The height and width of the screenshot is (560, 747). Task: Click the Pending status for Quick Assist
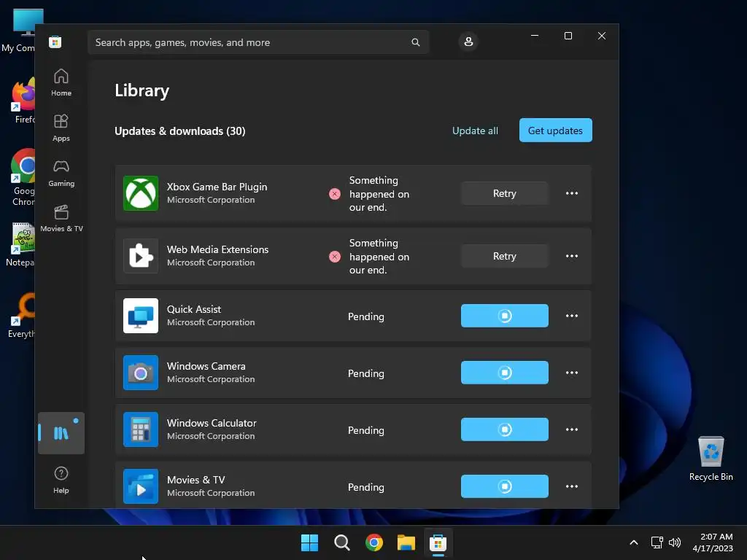[x=366, y=316]
